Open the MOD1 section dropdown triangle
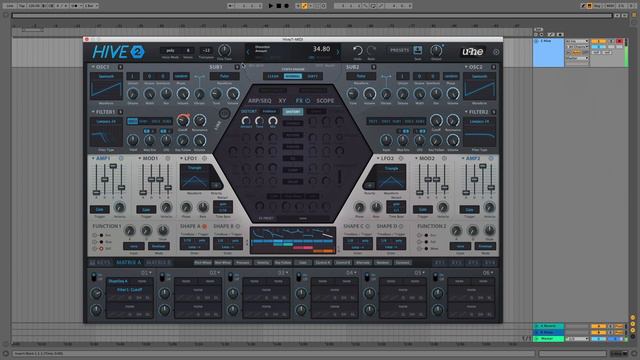640x360 pixels. (x=140, y=158)
